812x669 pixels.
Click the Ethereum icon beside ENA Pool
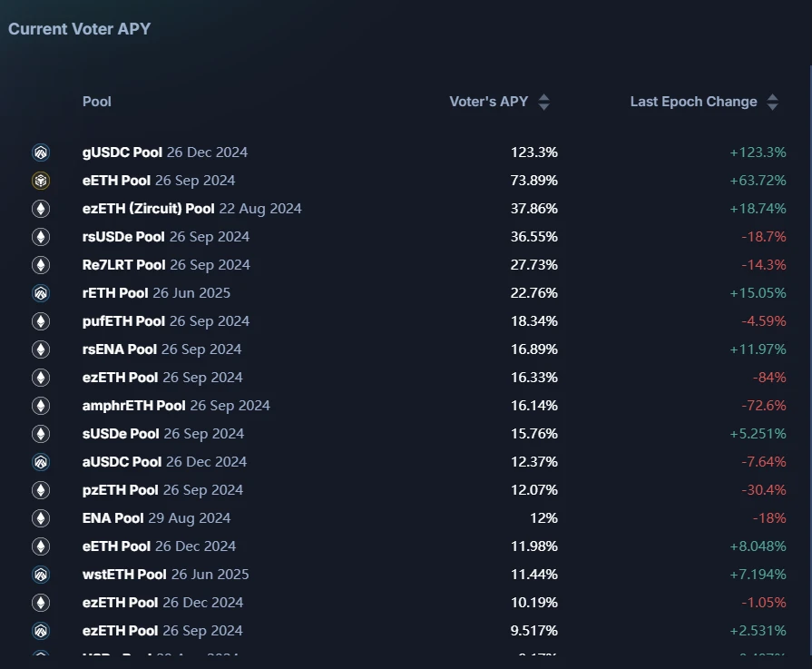click(41, 518)
